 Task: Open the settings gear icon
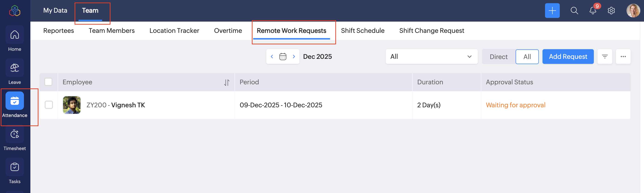611,11
